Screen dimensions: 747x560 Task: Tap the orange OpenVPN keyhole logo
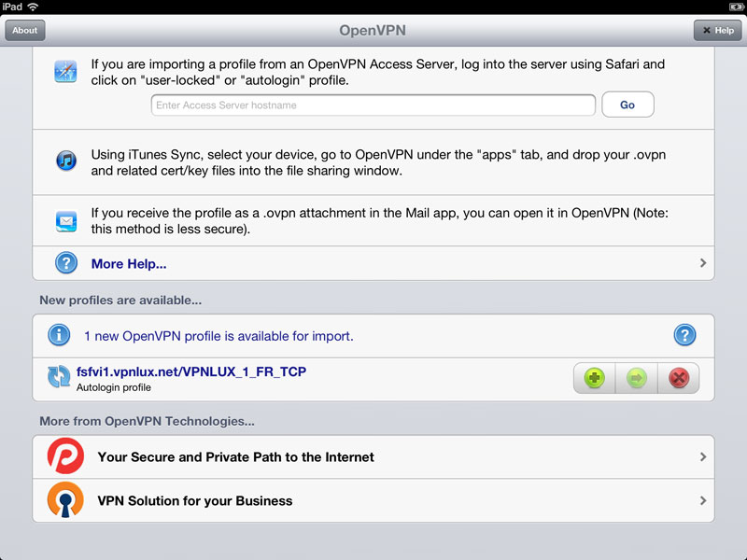[x=65, y=500]
